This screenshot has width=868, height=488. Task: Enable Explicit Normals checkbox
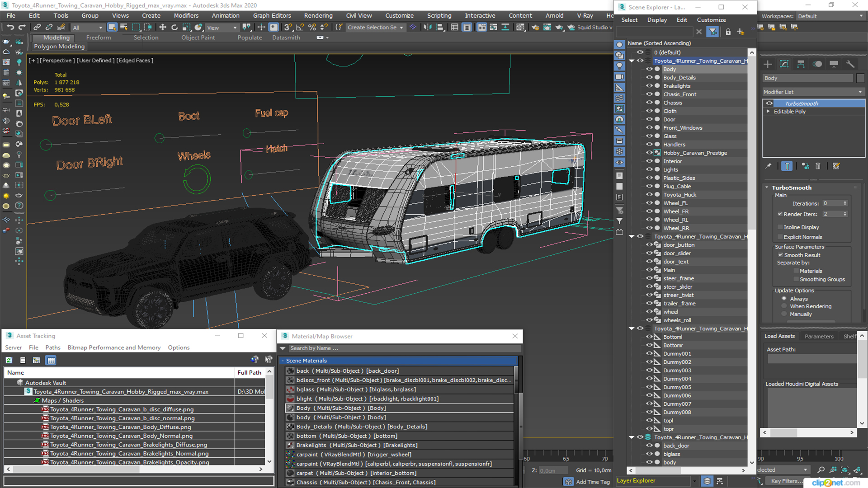[x=780, y=237]
